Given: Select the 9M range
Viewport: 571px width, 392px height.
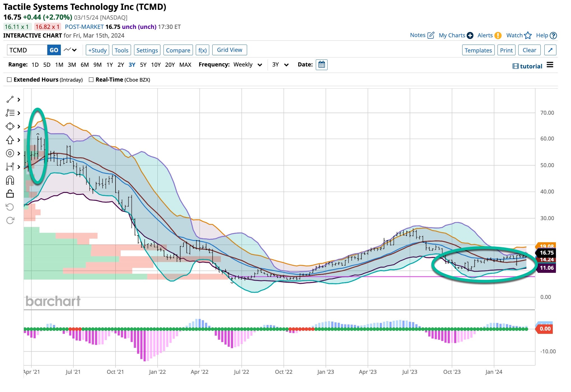Looking at the screenshot, I should pos(97,65).
